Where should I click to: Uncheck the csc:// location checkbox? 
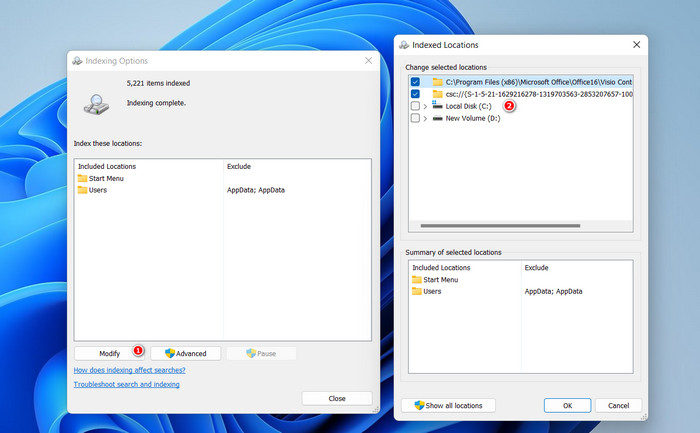click(415, 93)
